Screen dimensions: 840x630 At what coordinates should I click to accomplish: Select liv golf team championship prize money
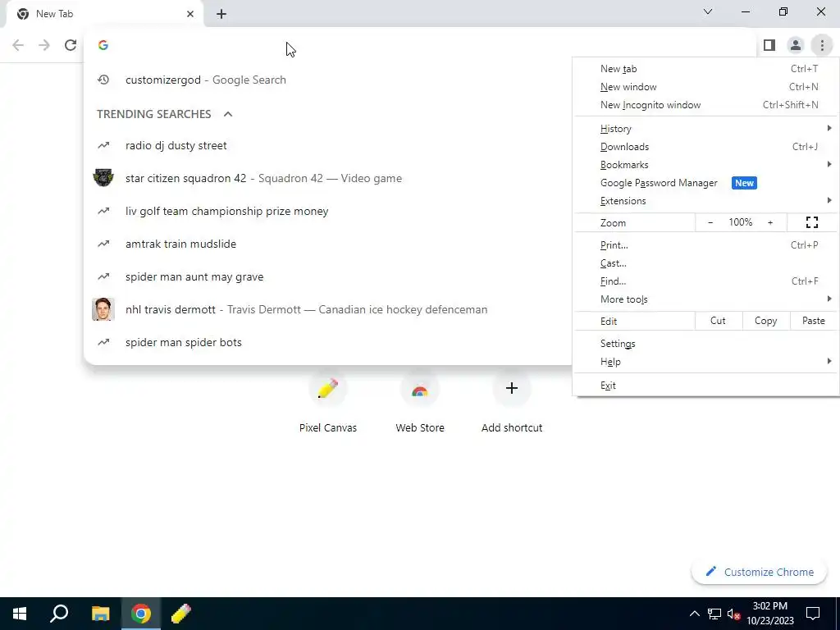tap(328, 211)
